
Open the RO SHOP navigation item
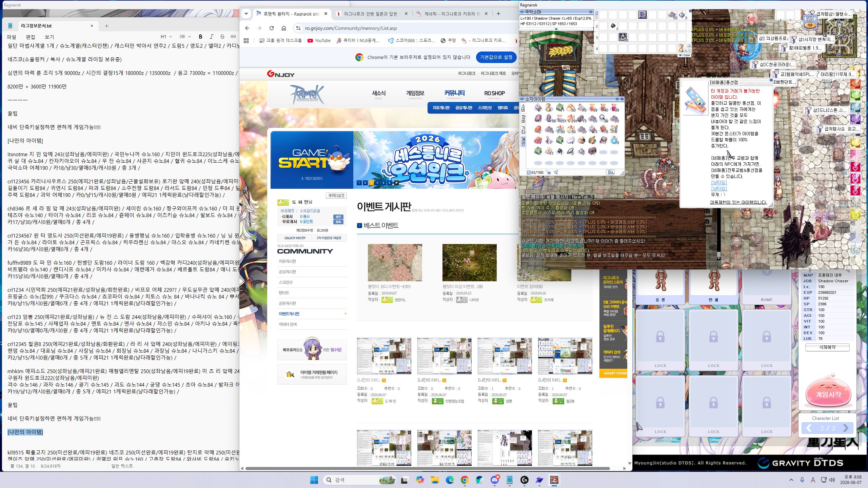[494, 93]
